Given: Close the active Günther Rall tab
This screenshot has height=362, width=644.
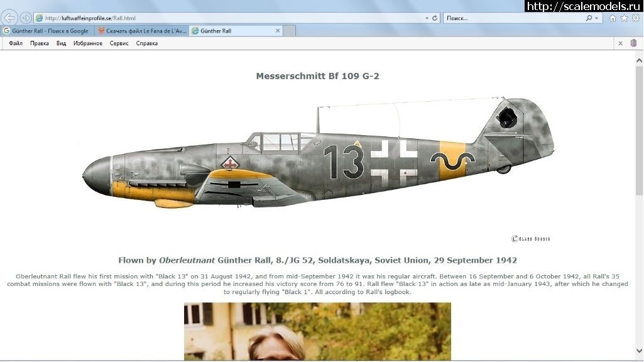Looking at the screenshot, I should 278,31.
